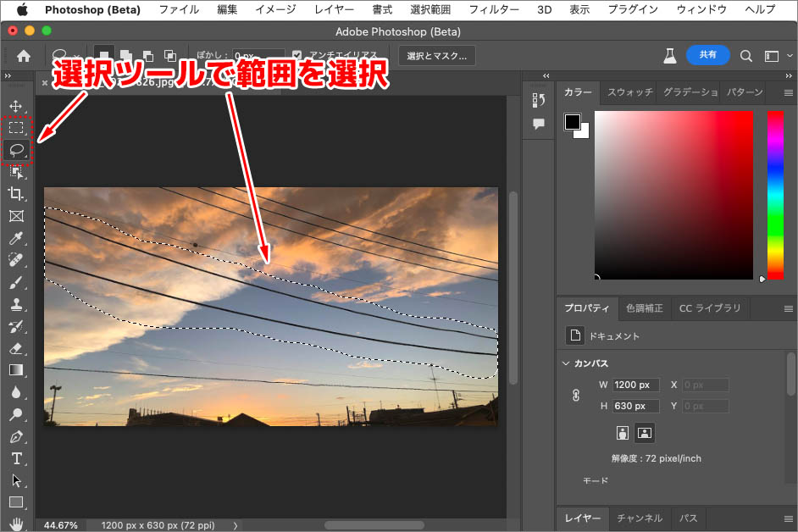
Task: Set canvas to portrait orientation
Action: (x=623, y=433)
